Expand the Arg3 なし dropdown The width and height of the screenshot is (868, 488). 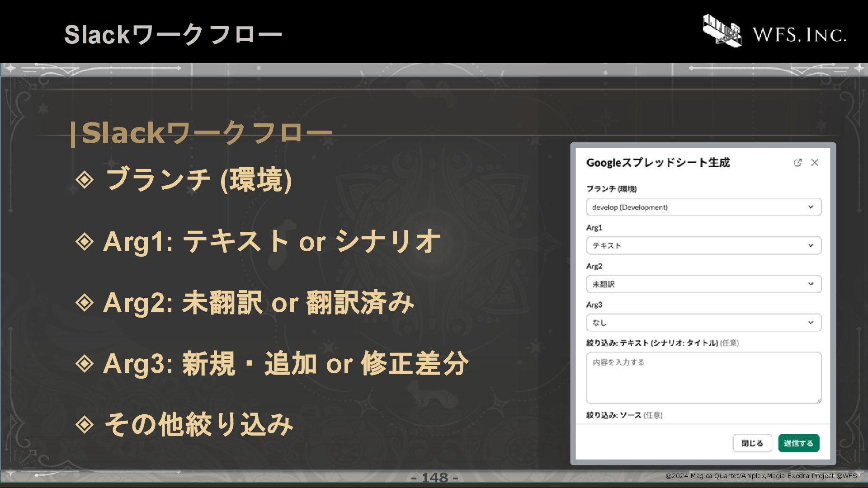(704, 323)
